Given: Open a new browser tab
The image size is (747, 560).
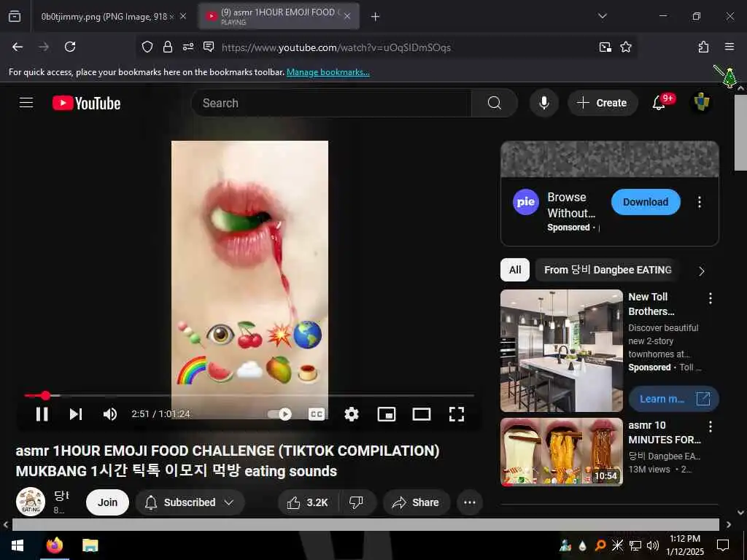Looking at the screenshot, I should 376,17.
